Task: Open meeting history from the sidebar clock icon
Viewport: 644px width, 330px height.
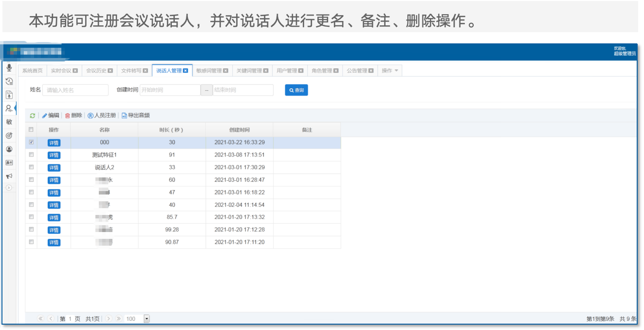Action: 9,81
